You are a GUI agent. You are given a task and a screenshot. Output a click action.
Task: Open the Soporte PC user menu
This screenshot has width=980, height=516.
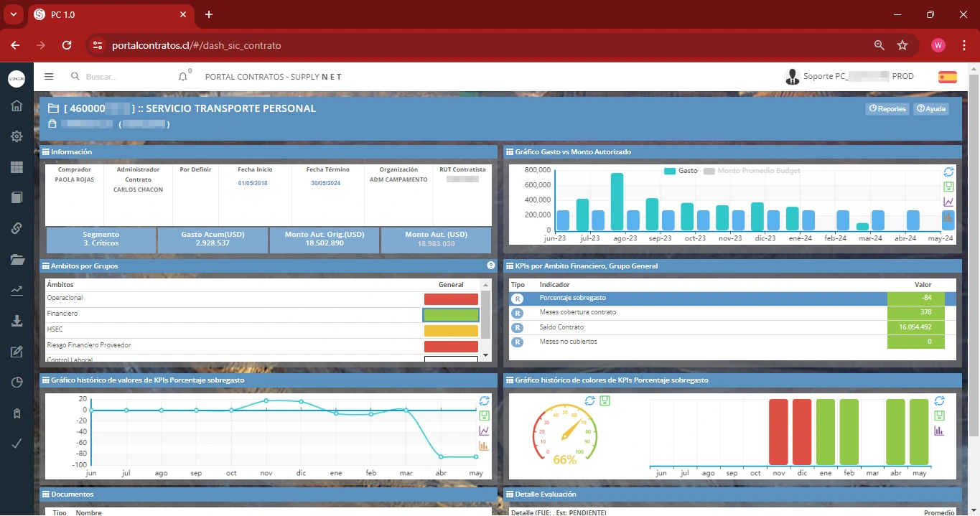[849, 77]
